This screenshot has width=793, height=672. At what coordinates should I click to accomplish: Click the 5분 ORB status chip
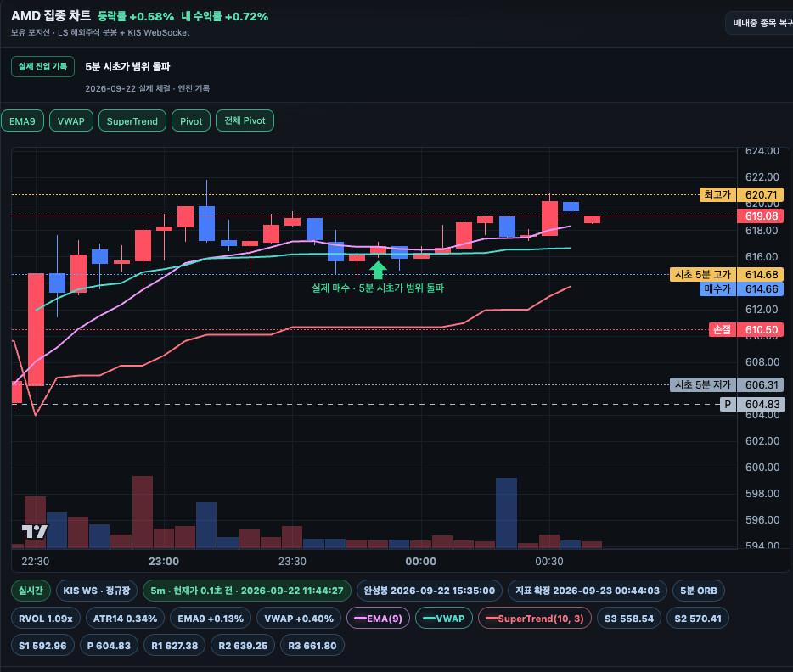[699, 591]
